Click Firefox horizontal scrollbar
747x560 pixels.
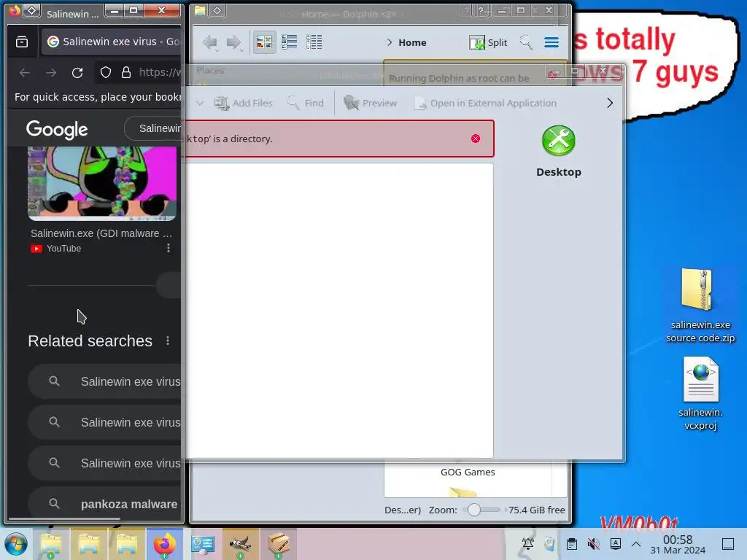coord(64,518)
